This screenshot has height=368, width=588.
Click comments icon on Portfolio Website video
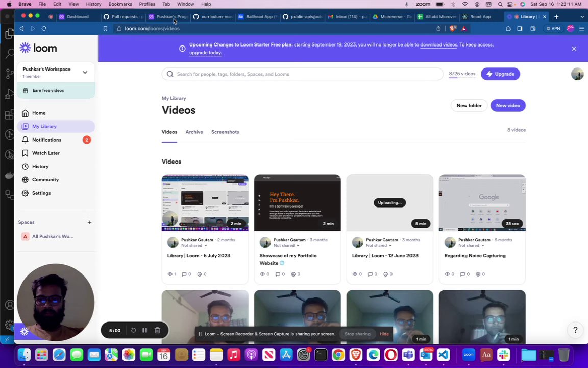point(278,274)
